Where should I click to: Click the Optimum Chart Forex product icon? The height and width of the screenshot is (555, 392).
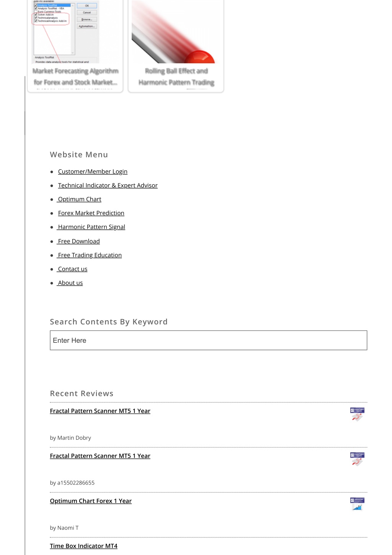coord(357,504)
